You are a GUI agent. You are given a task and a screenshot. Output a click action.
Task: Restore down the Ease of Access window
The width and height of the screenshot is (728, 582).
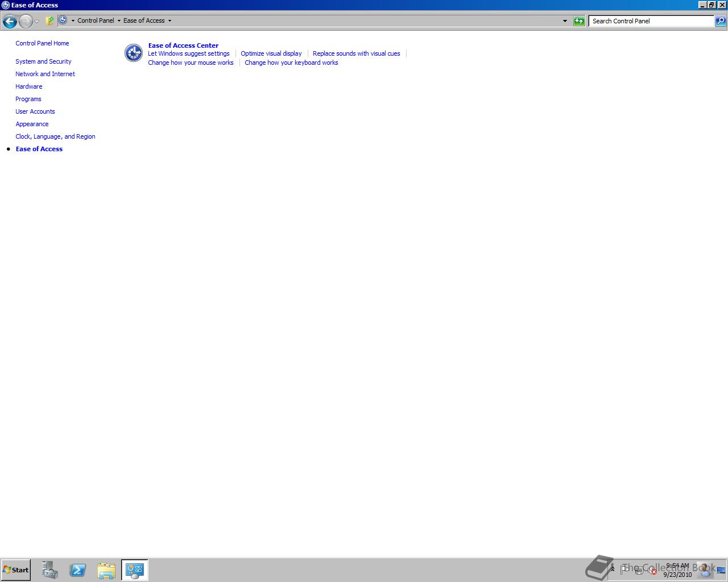click(x=712, y=5)
